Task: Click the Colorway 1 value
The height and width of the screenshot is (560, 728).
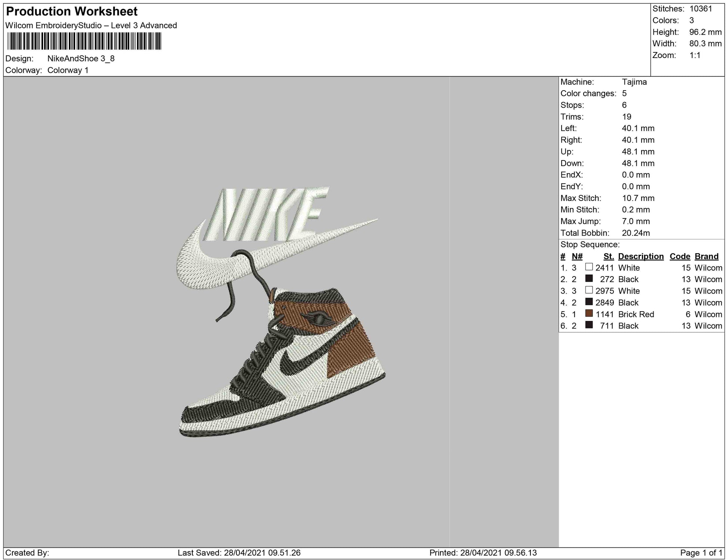Action: (68, 70)
